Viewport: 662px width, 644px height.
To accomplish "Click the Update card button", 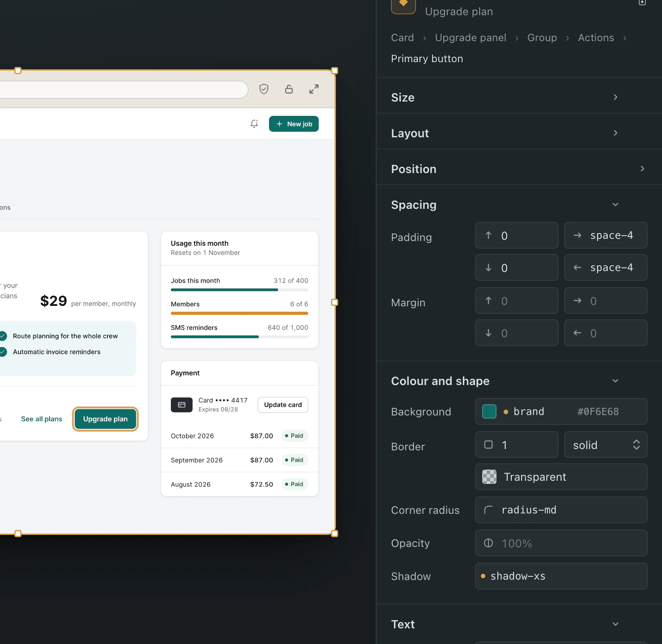I will pyautogui.click(x=283, y=405).
